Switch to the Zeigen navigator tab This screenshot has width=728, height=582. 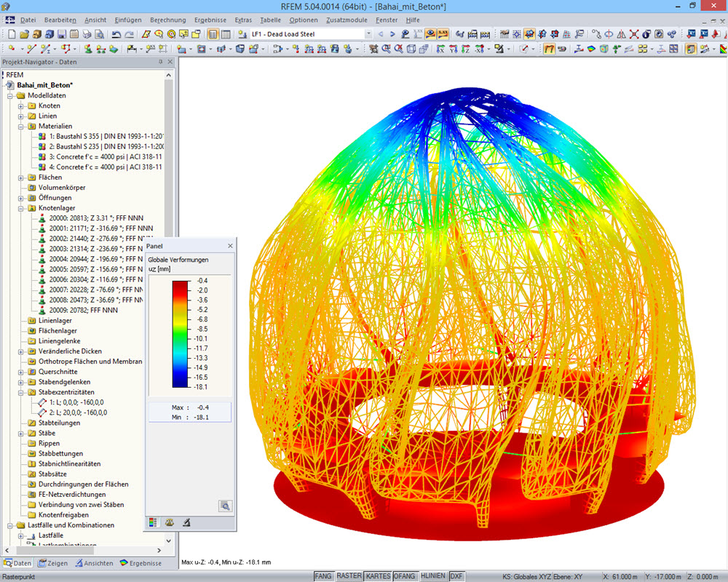[x=52, y=563]
